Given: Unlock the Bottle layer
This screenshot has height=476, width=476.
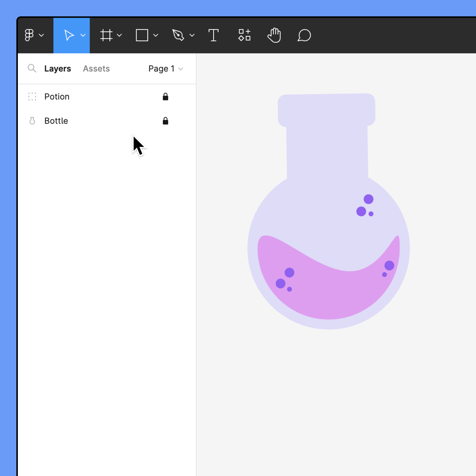Looking at the screenshot, I should pos(165,121).
